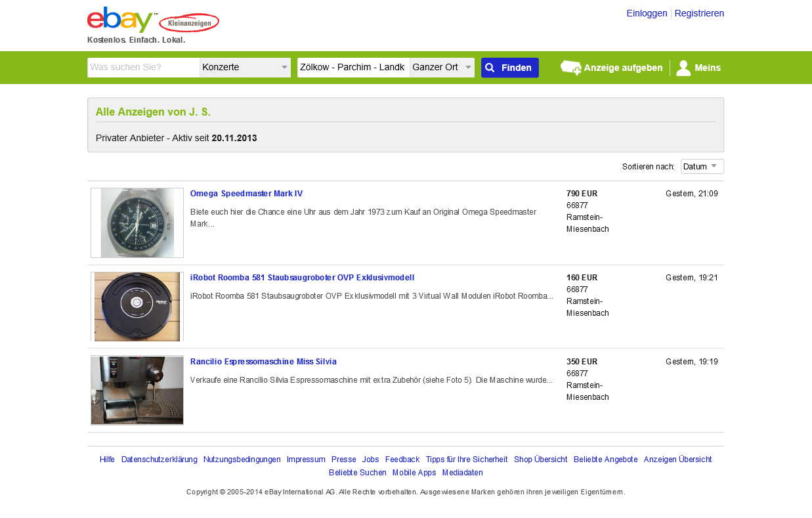Open the Presse footer link

tap(344, 460)
